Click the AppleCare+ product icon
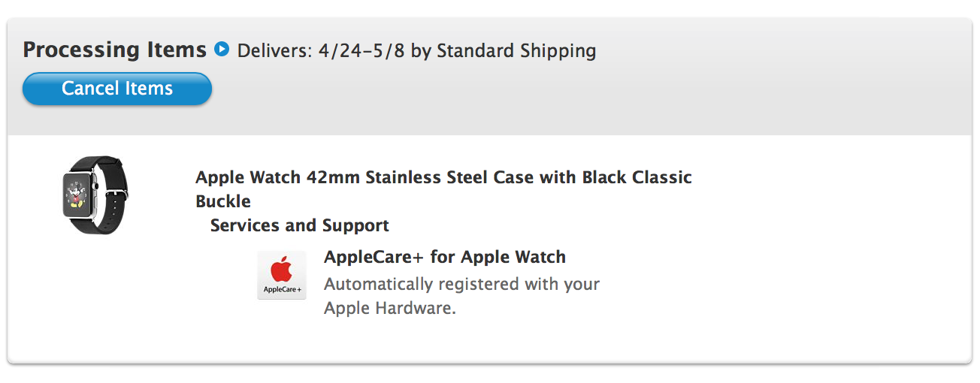 282,275
